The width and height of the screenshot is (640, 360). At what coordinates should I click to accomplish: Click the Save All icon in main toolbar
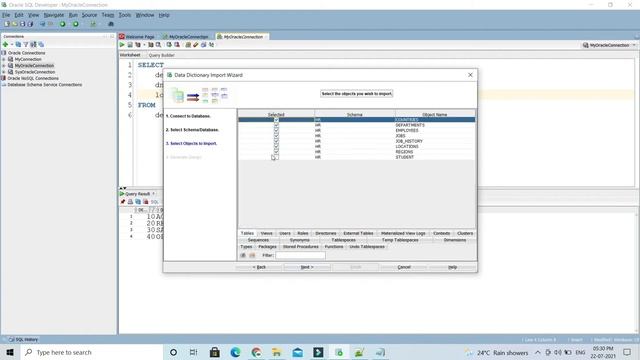tap(30, 24)
